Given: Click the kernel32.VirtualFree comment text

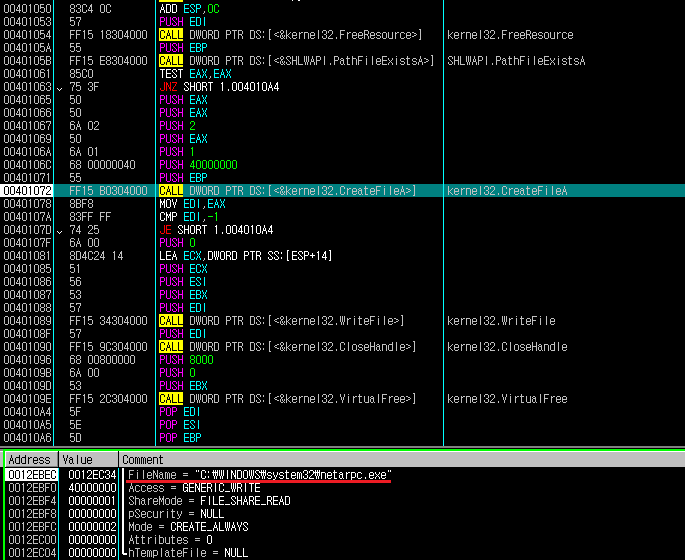Looking at the screenshot, I should coord(507,399).
